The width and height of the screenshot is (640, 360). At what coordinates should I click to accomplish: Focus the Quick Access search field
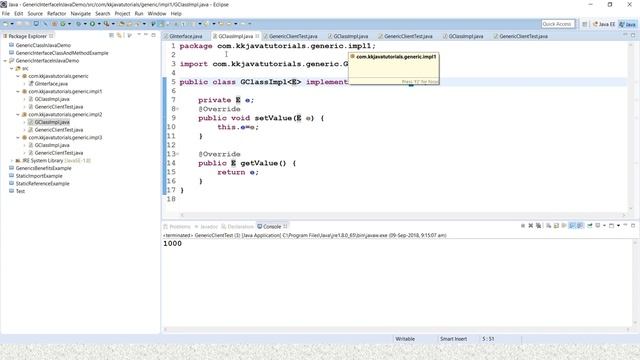pos(558,24)
